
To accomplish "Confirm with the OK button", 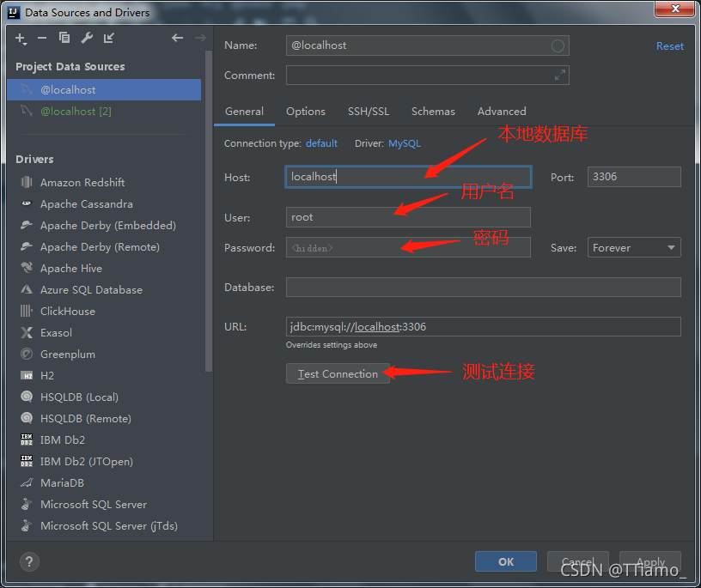I will point(506,561).
